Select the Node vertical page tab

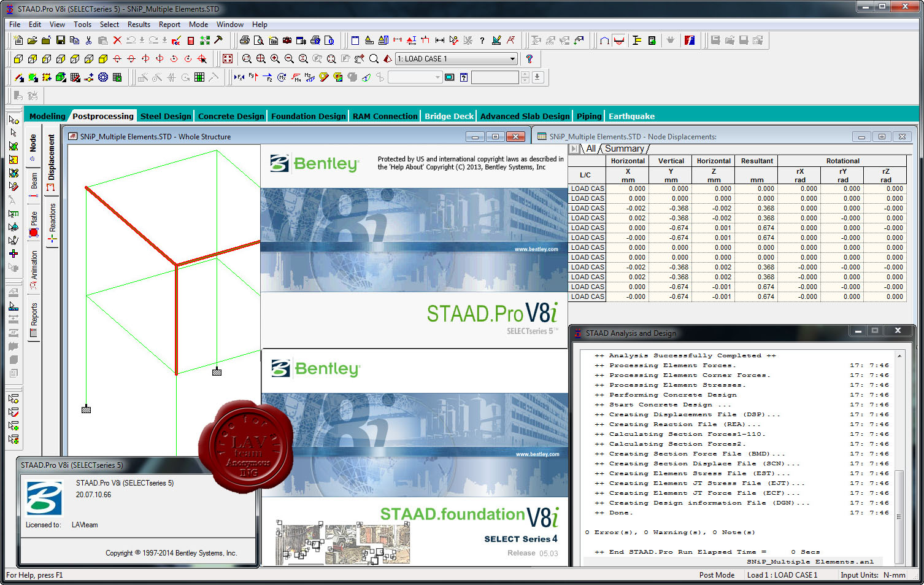(33, 148)
